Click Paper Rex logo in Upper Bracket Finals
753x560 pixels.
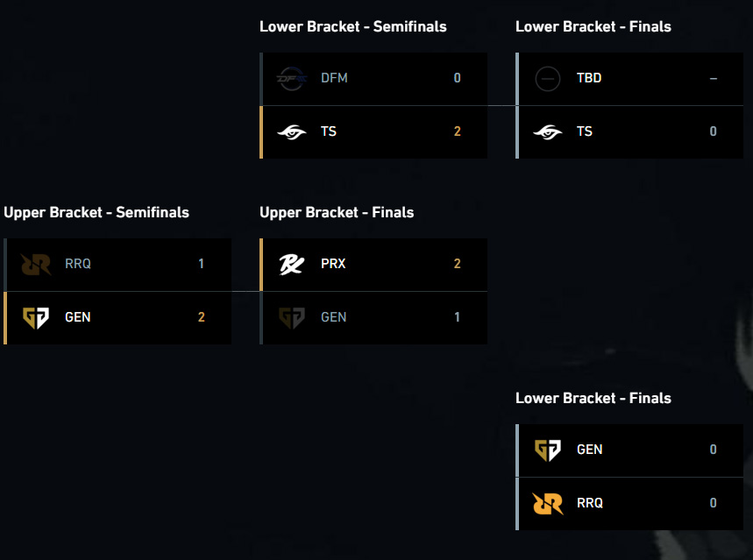point(292,264)
